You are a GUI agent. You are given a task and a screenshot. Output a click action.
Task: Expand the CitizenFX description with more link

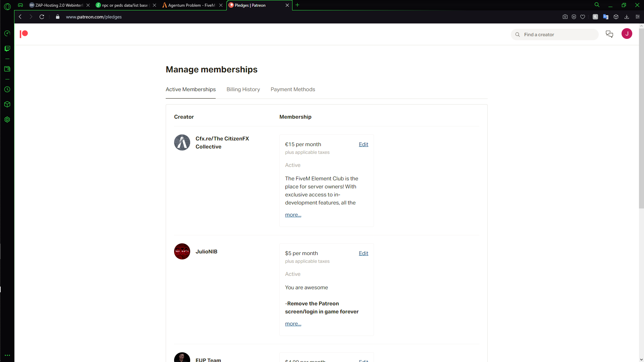coord(293,215)
